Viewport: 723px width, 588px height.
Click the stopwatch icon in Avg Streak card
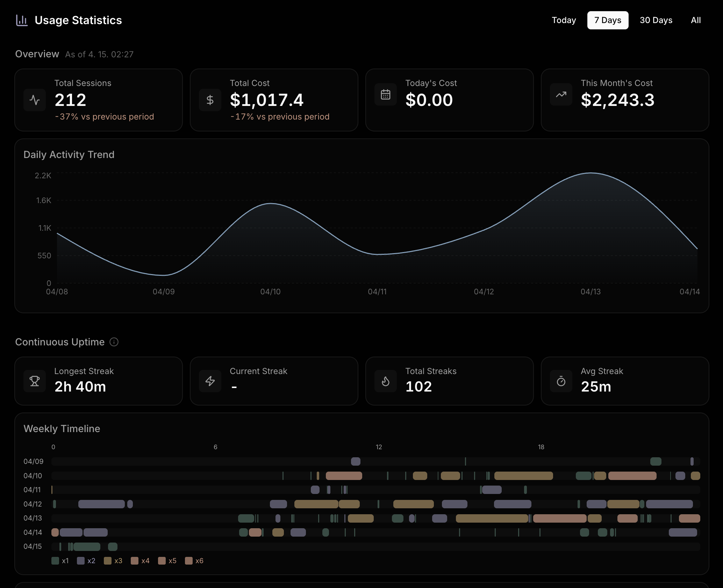[x=561, y=381]
